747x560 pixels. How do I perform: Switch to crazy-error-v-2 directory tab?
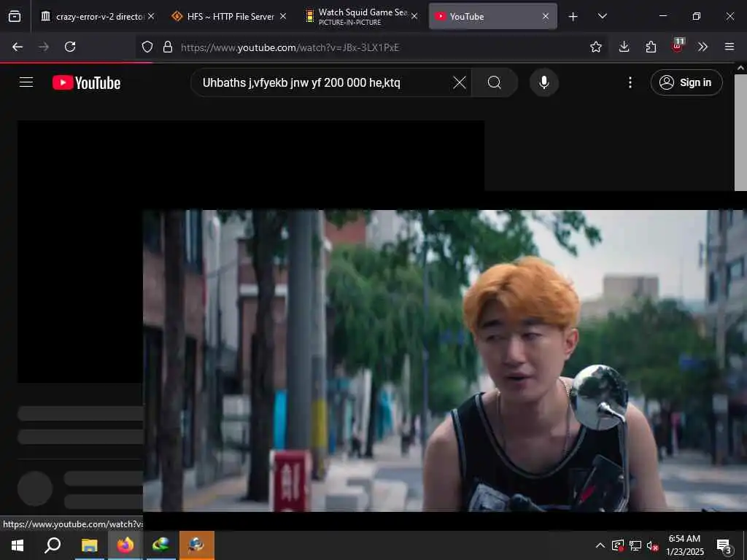pos(97,16)
